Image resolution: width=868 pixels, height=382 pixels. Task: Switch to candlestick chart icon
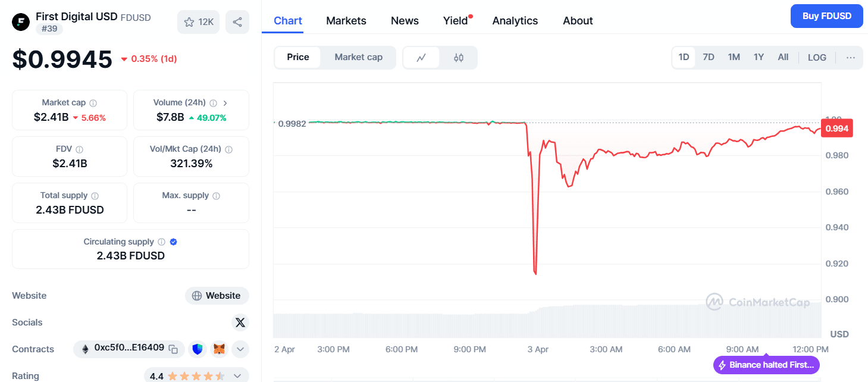tap(458, 58)
